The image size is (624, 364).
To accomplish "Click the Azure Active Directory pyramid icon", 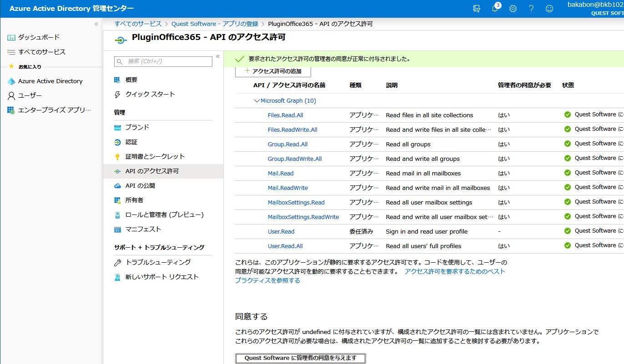I will tap(11, 81).
